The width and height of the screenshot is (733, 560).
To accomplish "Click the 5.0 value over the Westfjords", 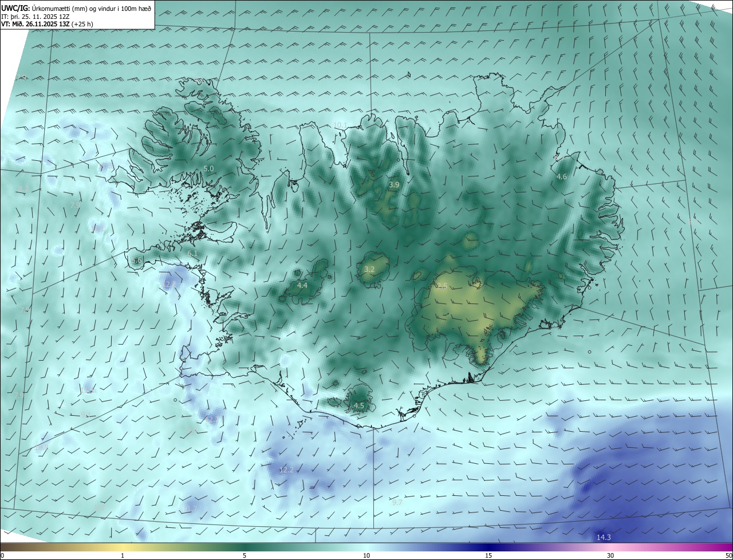I will point(208,168).
